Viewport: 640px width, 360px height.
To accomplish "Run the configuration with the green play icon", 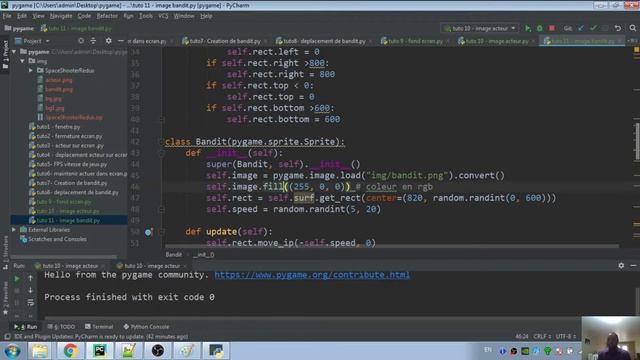I will click(x=527, y=28).
